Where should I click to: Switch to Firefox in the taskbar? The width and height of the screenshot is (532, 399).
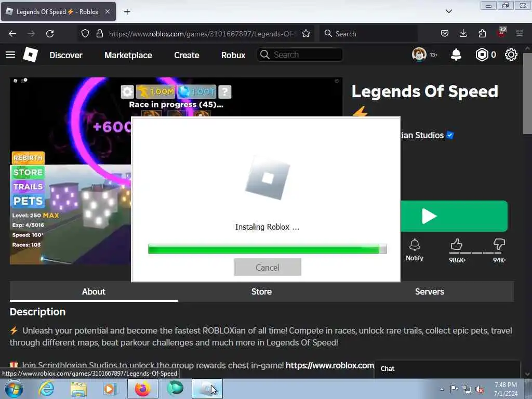143,389
